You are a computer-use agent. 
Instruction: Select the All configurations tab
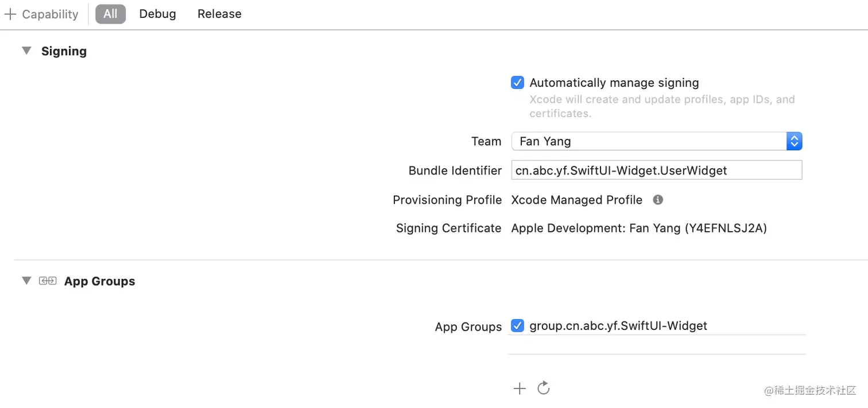click(110, 14)
